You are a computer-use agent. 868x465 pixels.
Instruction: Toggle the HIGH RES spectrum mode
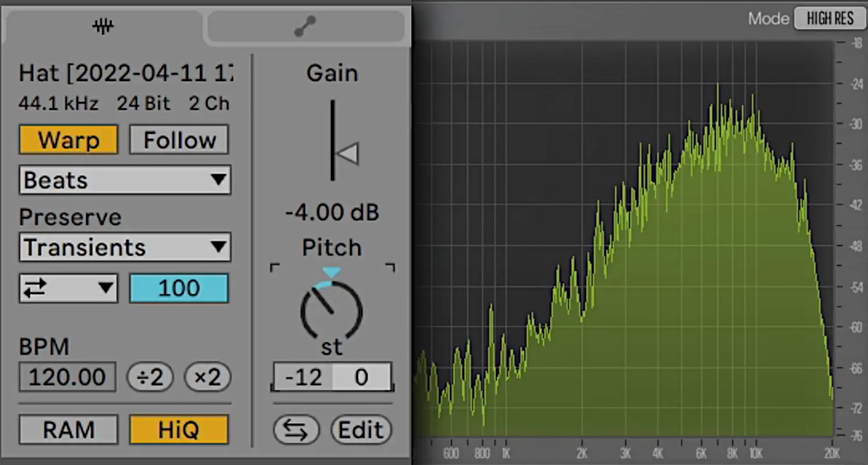coord(830,18)
